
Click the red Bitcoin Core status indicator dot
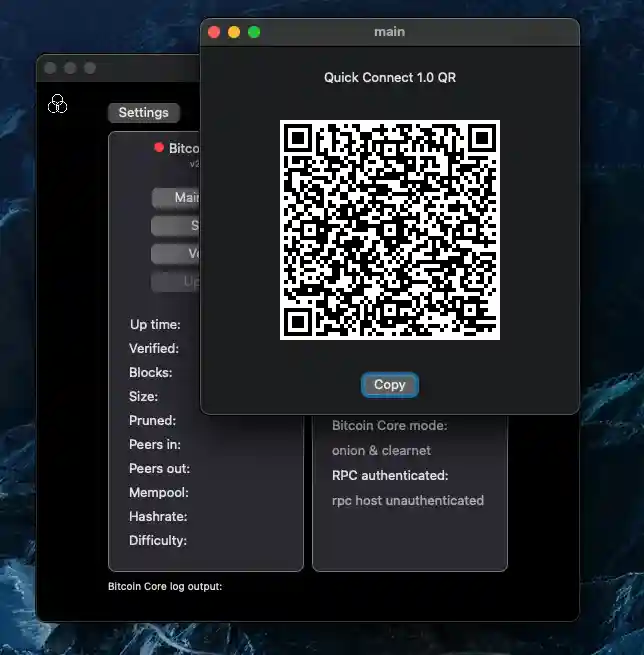click(159, 147)
